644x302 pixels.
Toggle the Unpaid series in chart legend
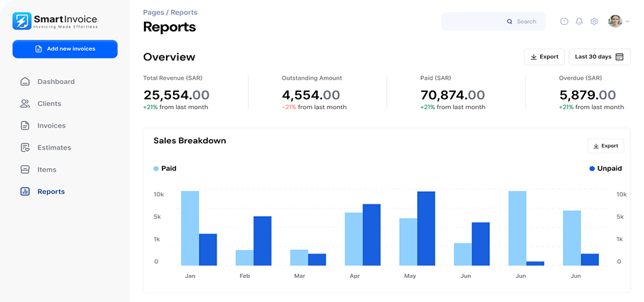click(x=605, y=169)
